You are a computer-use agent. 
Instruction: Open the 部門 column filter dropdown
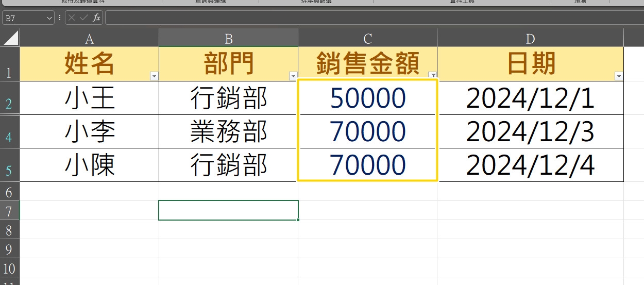(293, 76)
